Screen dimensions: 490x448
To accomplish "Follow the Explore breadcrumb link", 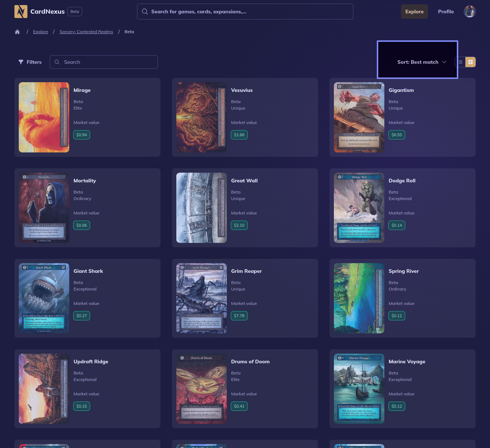I will point(40,32).
